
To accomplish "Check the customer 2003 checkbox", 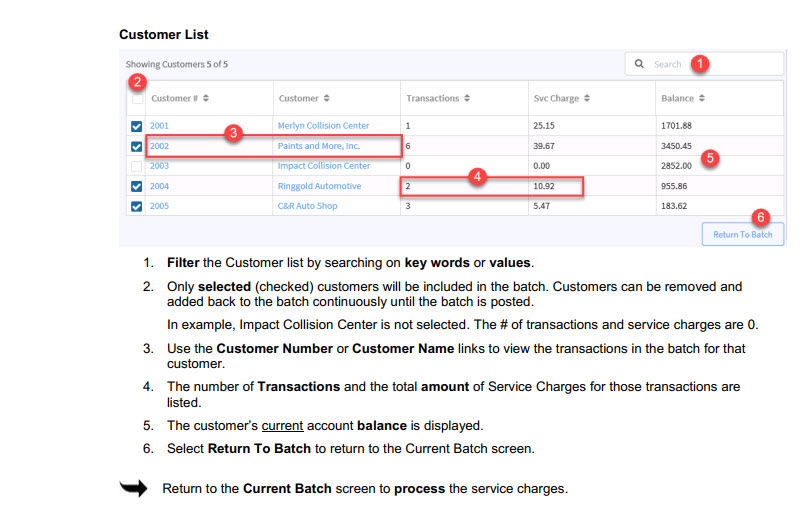I will click(137, 166).
